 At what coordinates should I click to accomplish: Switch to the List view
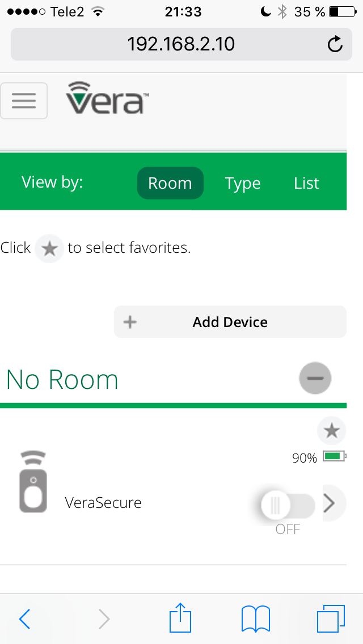[307, 183]
